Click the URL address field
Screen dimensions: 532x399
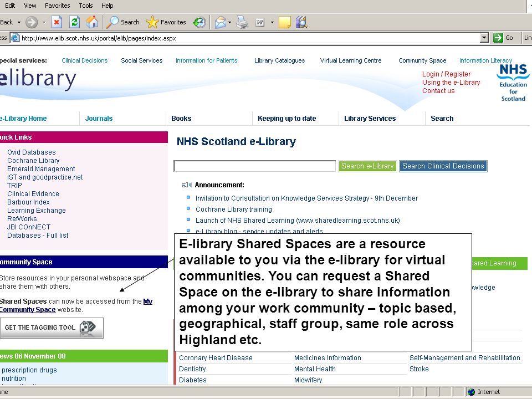tap(250, 38)
